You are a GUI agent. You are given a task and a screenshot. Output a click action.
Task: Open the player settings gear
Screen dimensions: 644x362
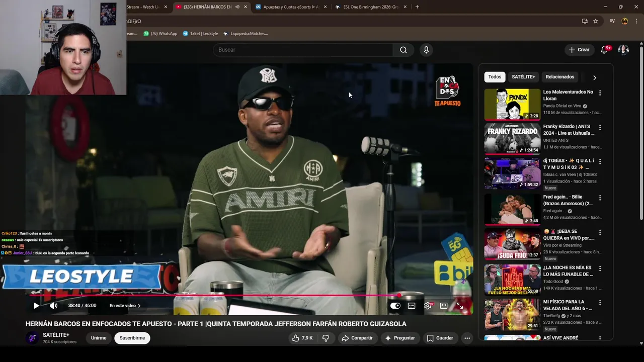pyautogui.click(x=428, y=306)
